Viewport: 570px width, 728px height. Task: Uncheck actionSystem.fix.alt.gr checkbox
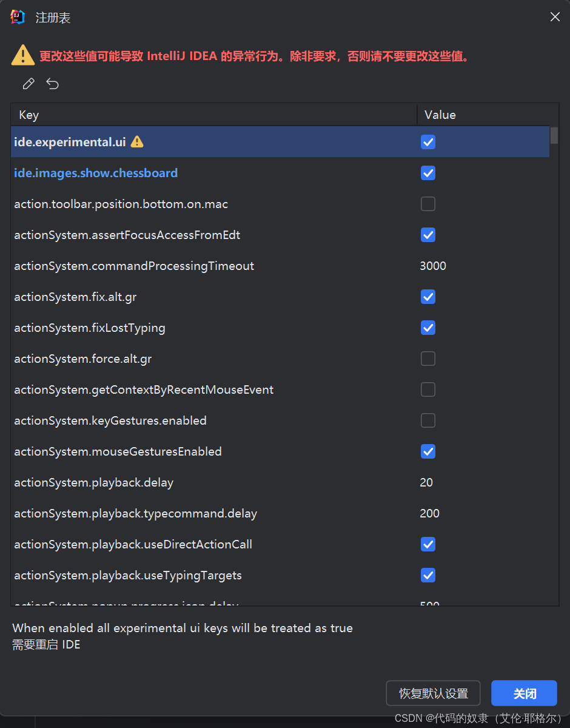pos(428,297)
